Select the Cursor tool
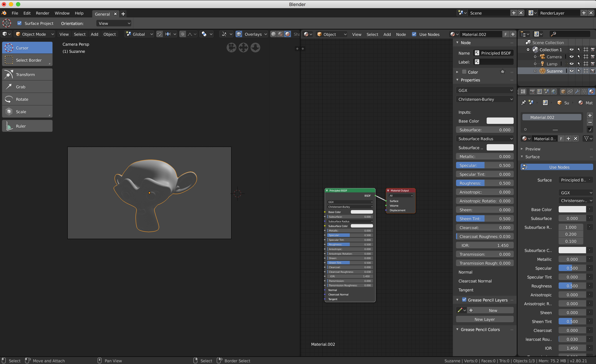 point(27,48)
